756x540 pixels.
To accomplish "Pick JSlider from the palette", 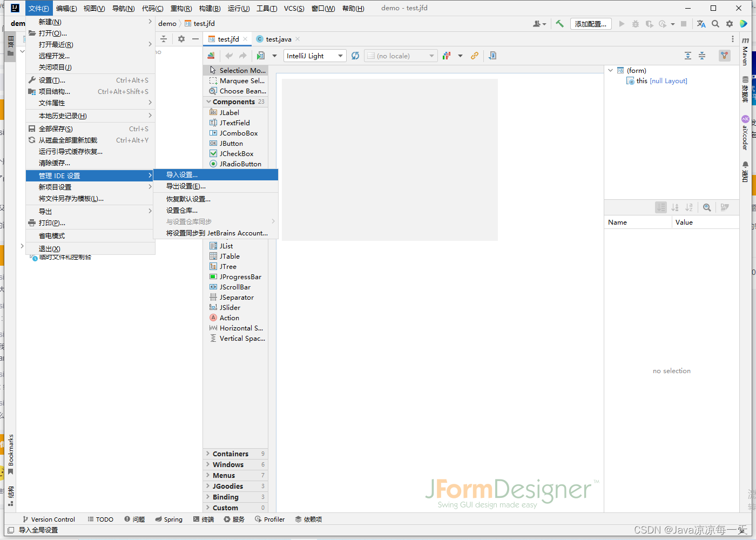I will click(x=236, y=307).
